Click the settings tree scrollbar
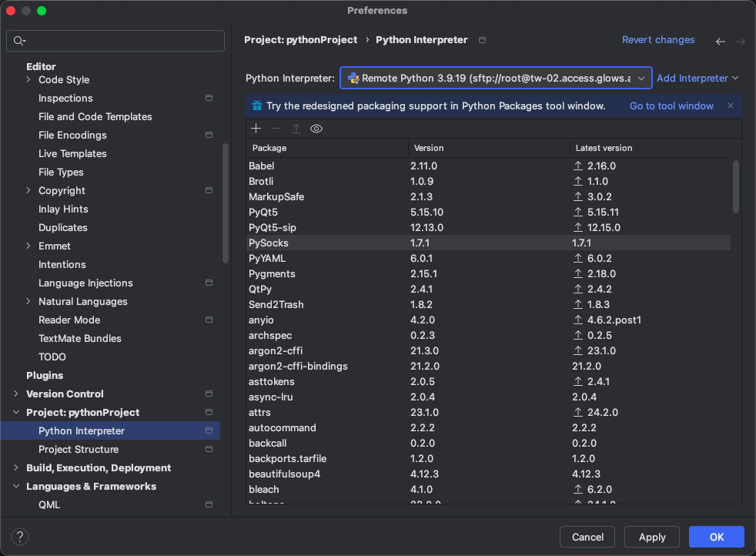756x556 pixels. pos(225,203)
